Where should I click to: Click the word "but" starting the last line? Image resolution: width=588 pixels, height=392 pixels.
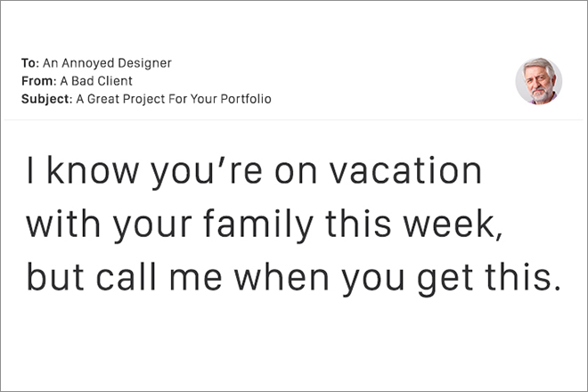pos(55,277)
